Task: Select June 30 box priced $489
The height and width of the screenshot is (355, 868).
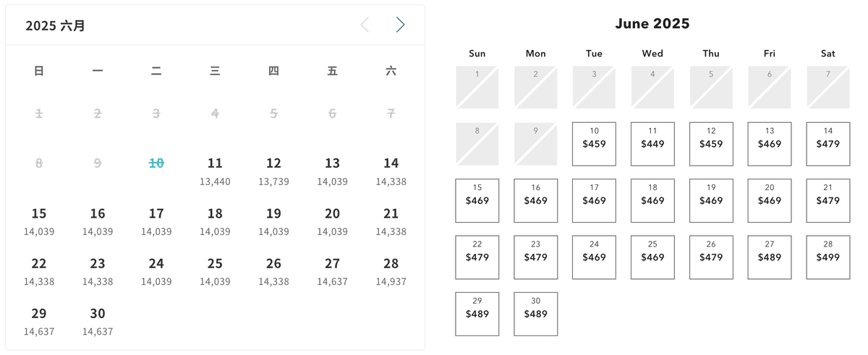Action: click(536, 314)
